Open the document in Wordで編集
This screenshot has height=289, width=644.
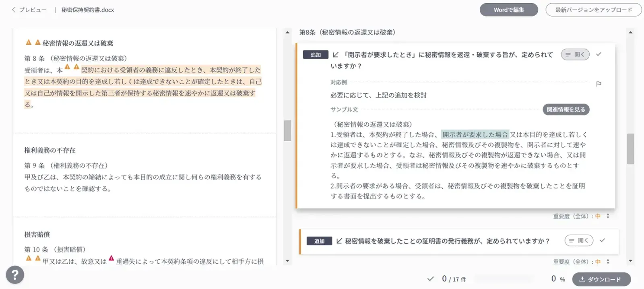pyautogui.click(x=508, y=10)
